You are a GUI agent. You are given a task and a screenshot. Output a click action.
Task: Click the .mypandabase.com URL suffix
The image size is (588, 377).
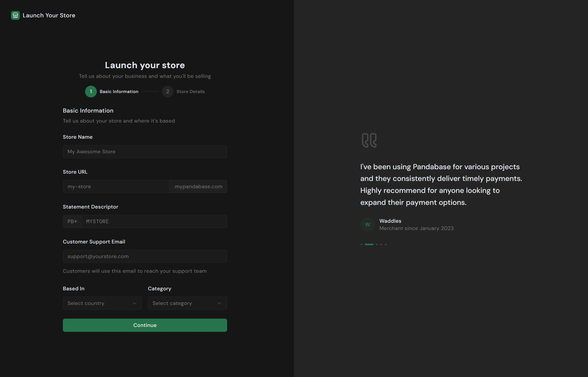click(x=198, y=187)
